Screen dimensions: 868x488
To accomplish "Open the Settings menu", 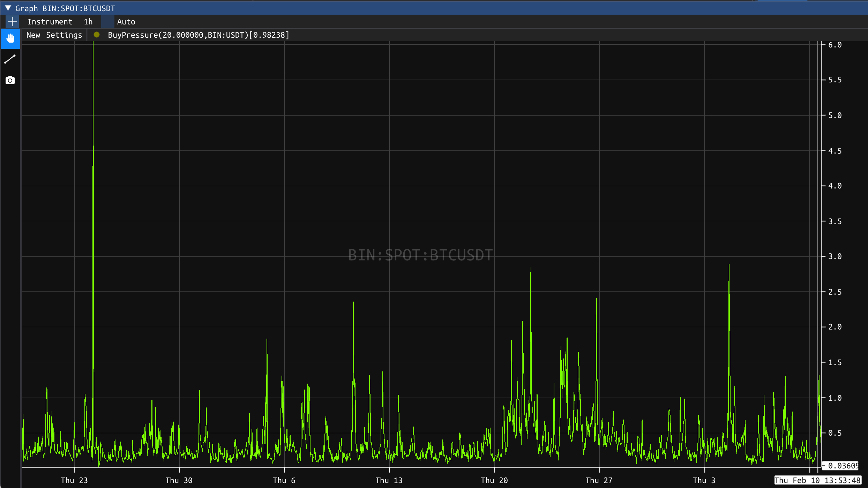I will point(64,35).
